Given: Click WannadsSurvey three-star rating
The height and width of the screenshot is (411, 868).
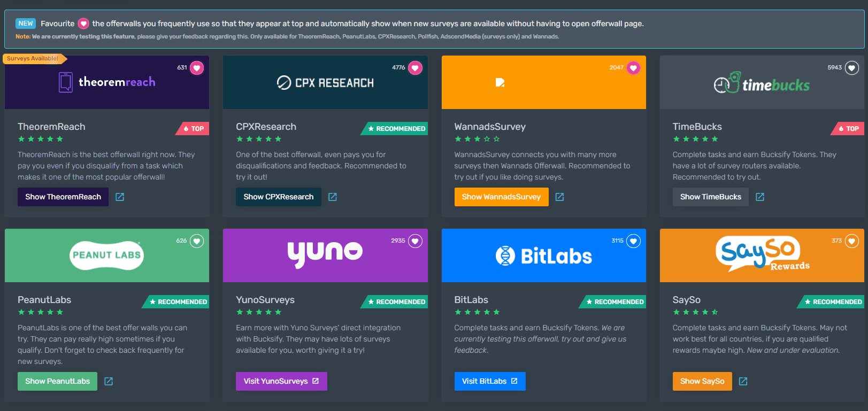Looking at the screenshot, I should 477,139.
